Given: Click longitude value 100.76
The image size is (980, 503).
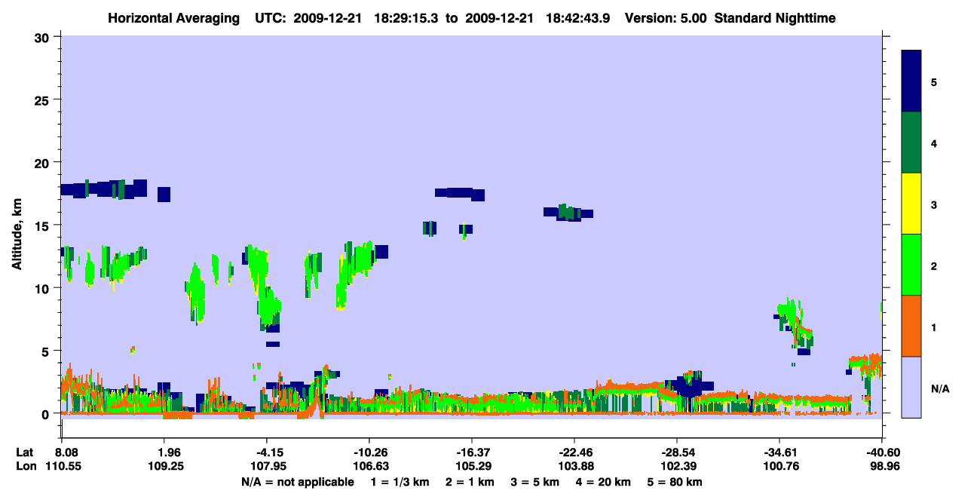Looking at the screenshot, I should (x=780, y=466).
